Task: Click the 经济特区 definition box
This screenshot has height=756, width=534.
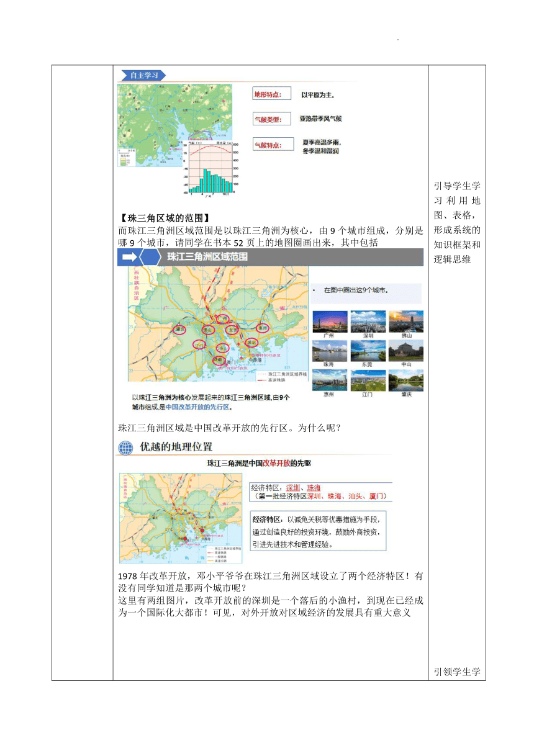Action: pos(317,531)
